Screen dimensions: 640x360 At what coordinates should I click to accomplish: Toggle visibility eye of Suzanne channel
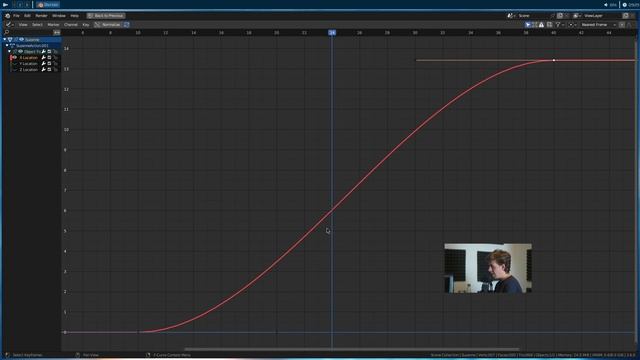point(21,40)
